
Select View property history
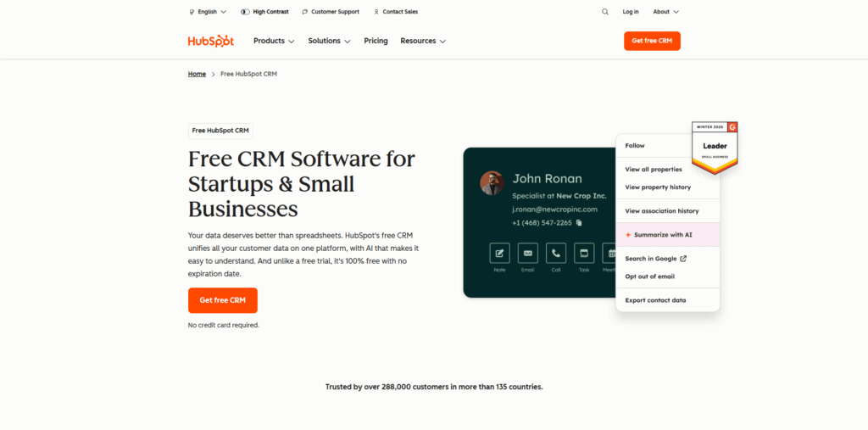[x=658, y=187]
